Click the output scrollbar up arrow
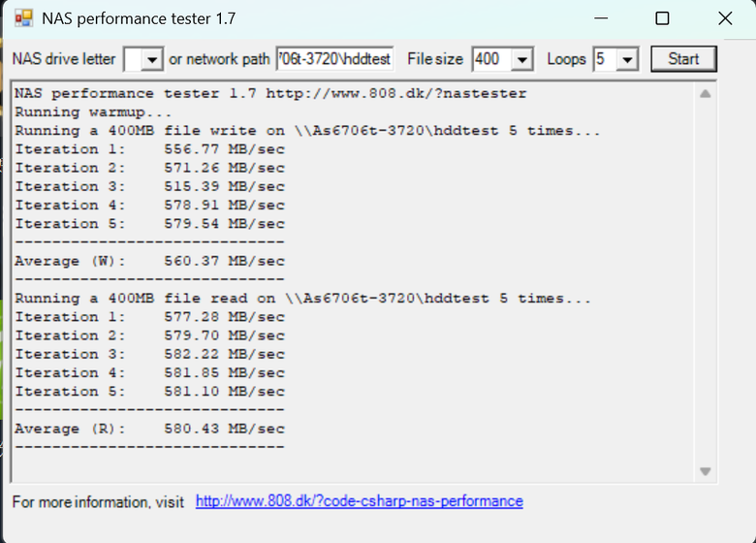Image resolution: width=756 pixels, height=543 pixels. tap(705, 93)
